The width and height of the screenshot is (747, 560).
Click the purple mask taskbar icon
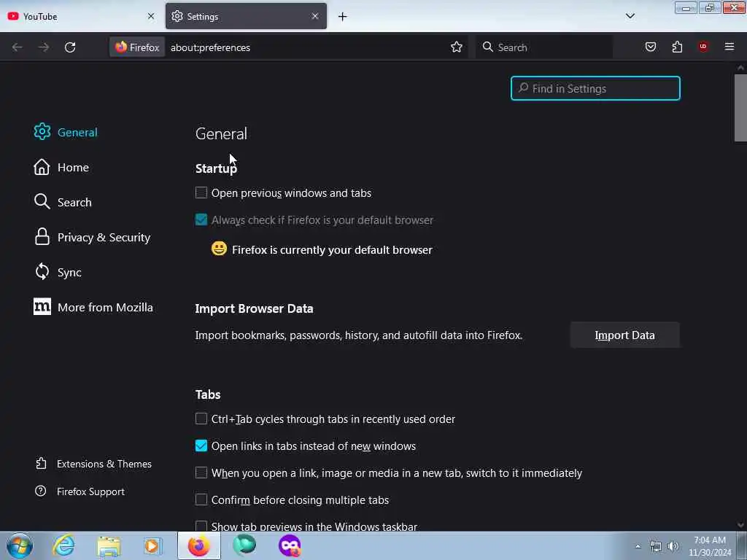(x=290, y=545)
